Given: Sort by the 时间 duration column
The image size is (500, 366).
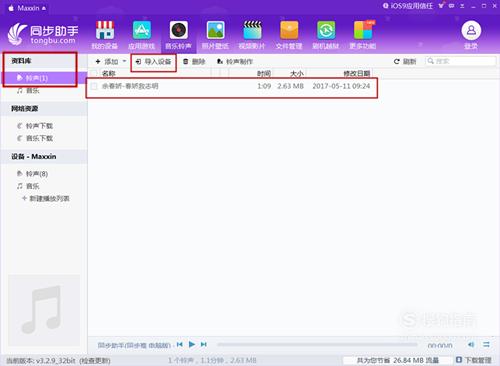Looking at the screenshot, I should [x=264, y=73].
